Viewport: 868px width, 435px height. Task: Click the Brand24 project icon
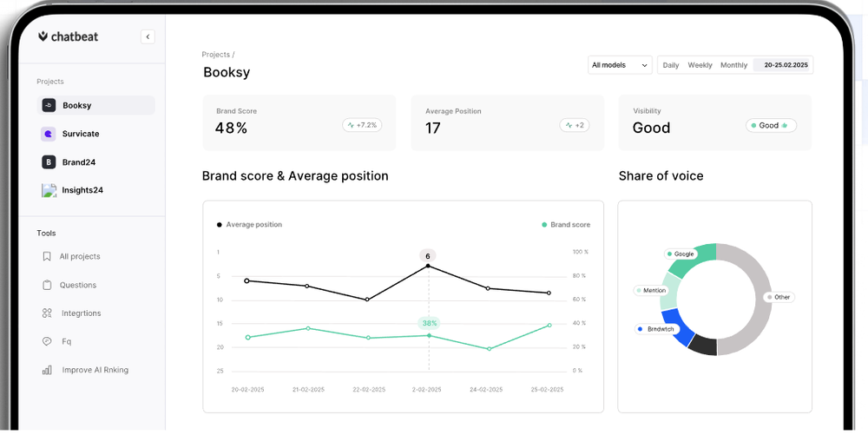tap(49, 162)
